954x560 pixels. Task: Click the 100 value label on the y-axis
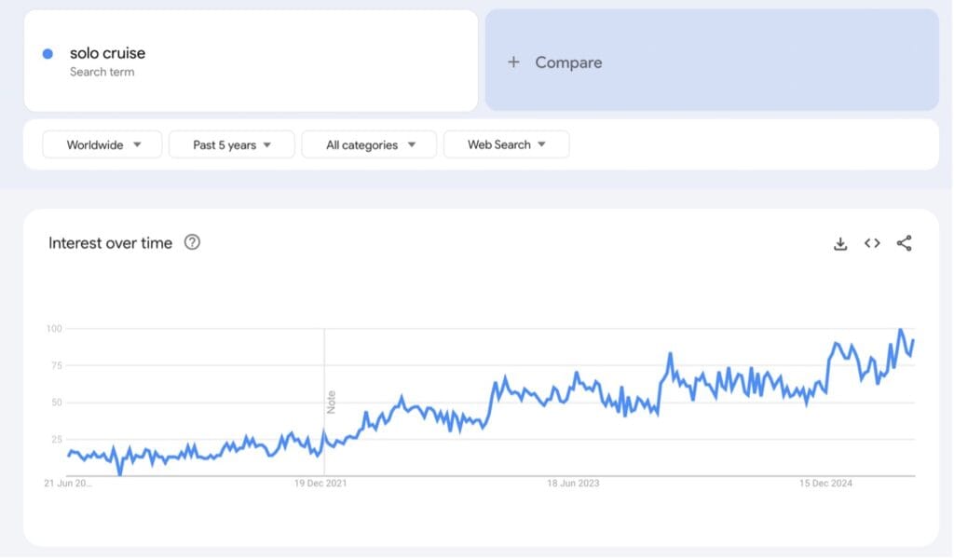coord(54,328)
